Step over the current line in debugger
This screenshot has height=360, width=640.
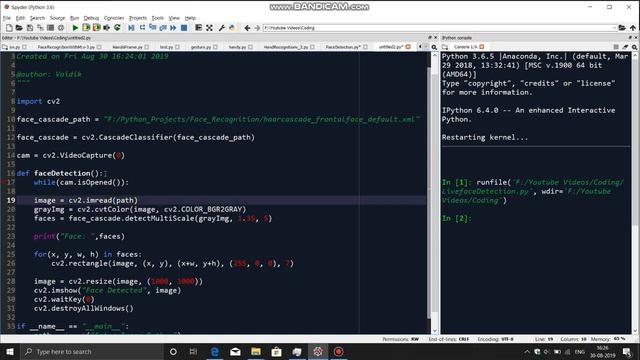coord(142,28)
